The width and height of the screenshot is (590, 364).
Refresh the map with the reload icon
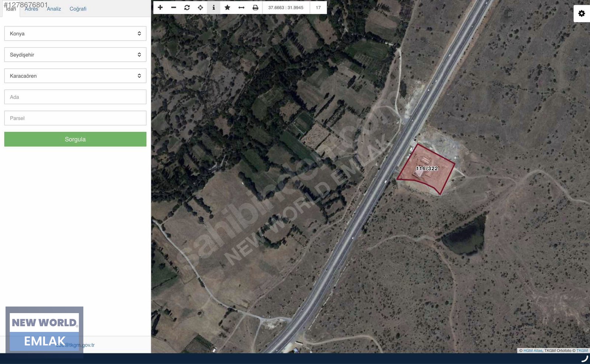pyautogui.click(x=187, y=7)
